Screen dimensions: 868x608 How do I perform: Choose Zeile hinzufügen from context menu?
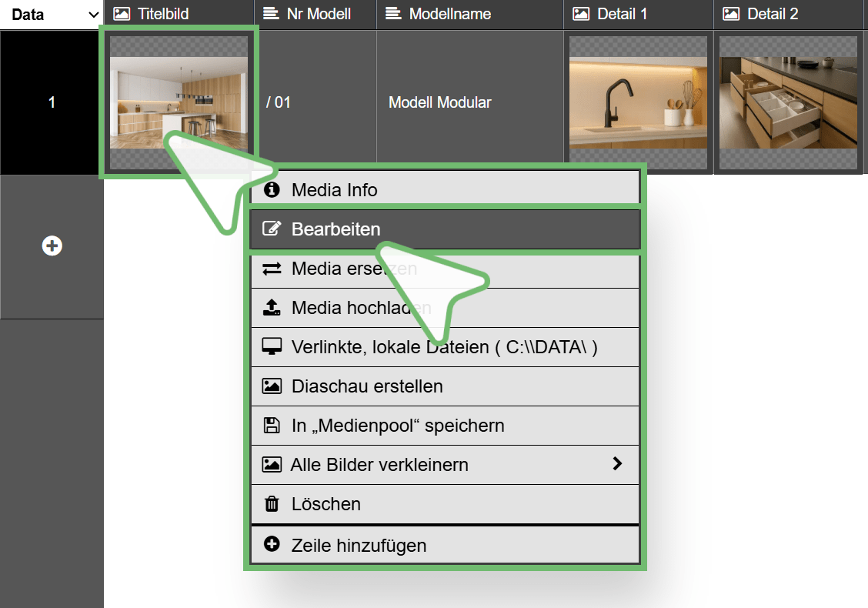[359, 546]
